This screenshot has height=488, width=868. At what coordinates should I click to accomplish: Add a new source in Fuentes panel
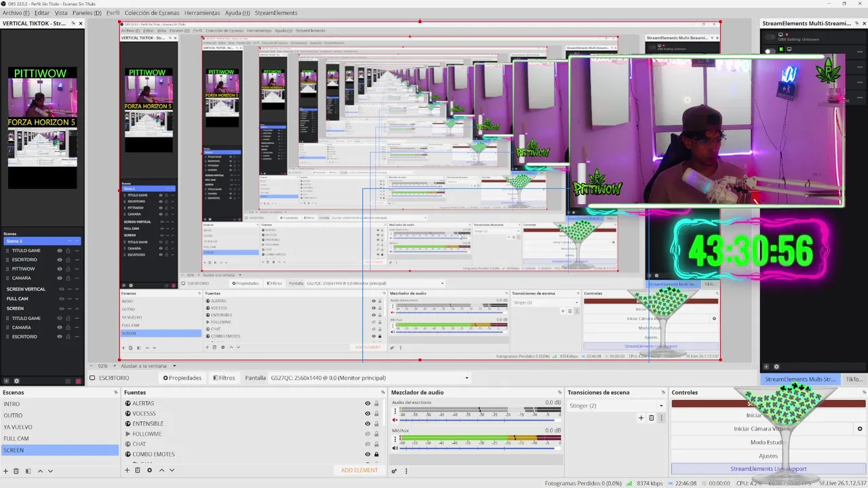pyautogui.click(x=127, y=470)
